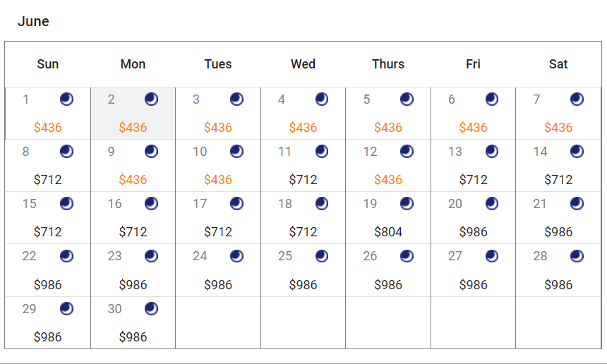Viewport: 607px width, 364px height.
Task: Choose the $436 price on June 7
Action: (x=558, y=128)
